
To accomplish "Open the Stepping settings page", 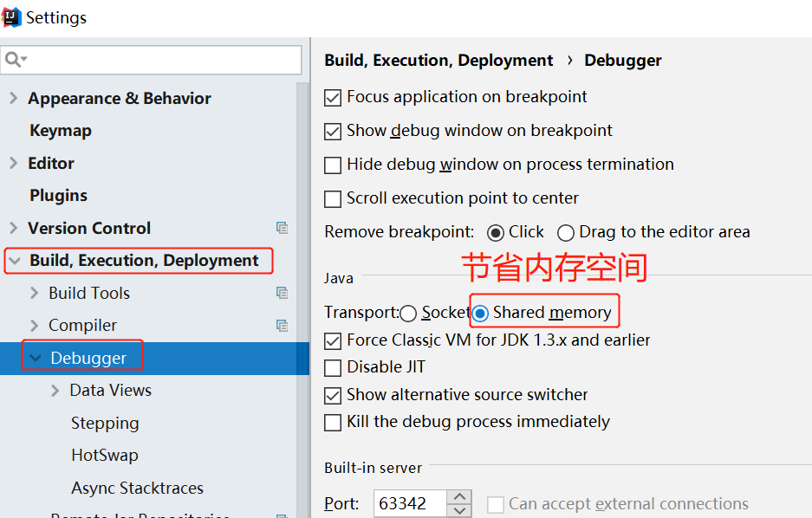I will pyautogui.click(x=105, y=423).
